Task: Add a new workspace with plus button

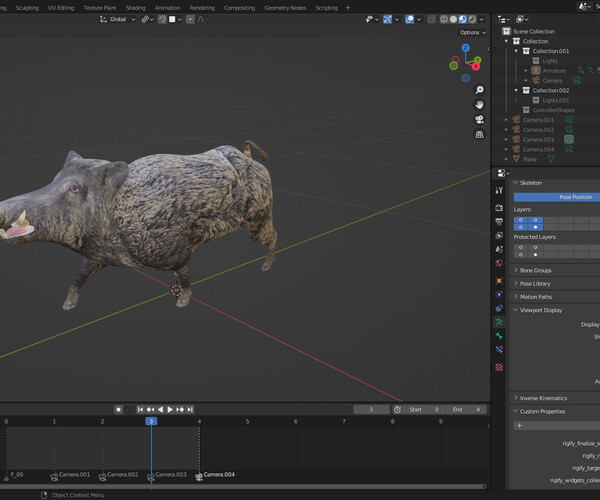Action: (x=348, y=8)
